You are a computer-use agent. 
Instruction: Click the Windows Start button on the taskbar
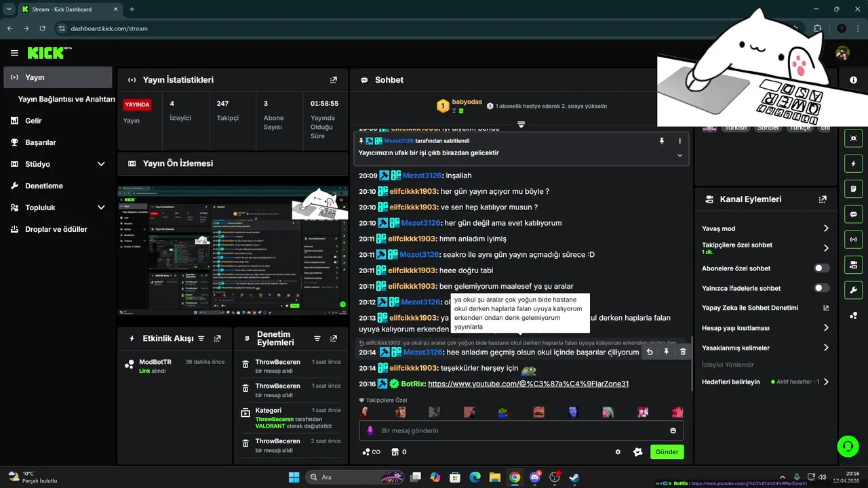point(294,477)
